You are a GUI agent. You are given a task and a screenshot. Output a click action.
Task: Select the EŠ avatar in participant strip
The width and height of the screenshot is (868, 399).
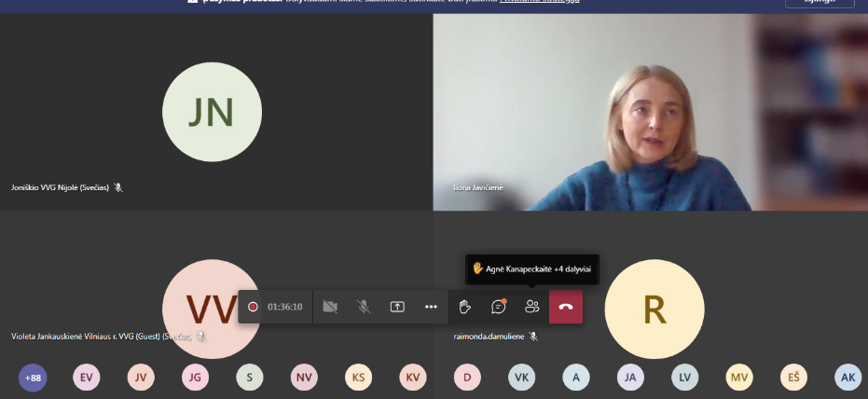point(793,378)
